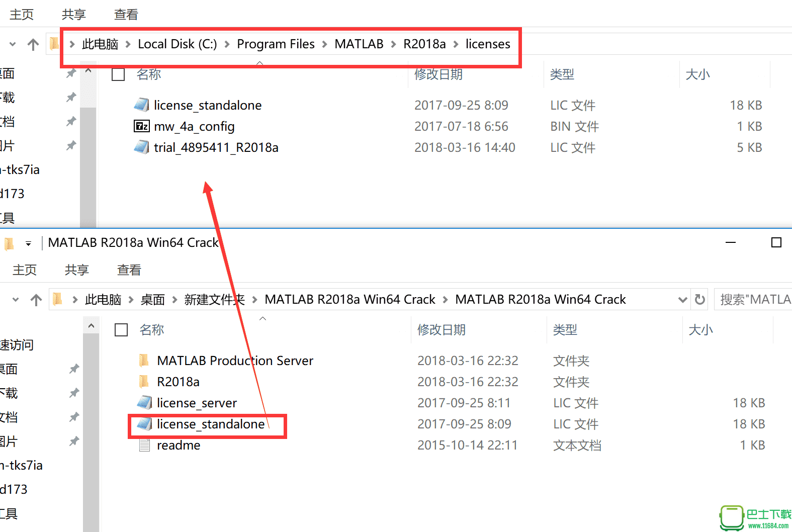Click the trial_4895411_R2018a file icon
Viewport: 792px width, 532px height.
pyautogui.click(x=141, y=147)
